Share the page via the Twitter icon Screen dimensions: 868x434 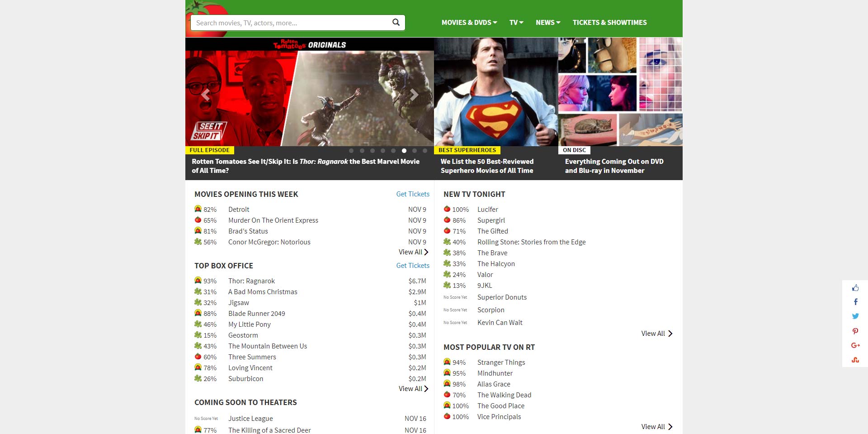click(855, 316)
